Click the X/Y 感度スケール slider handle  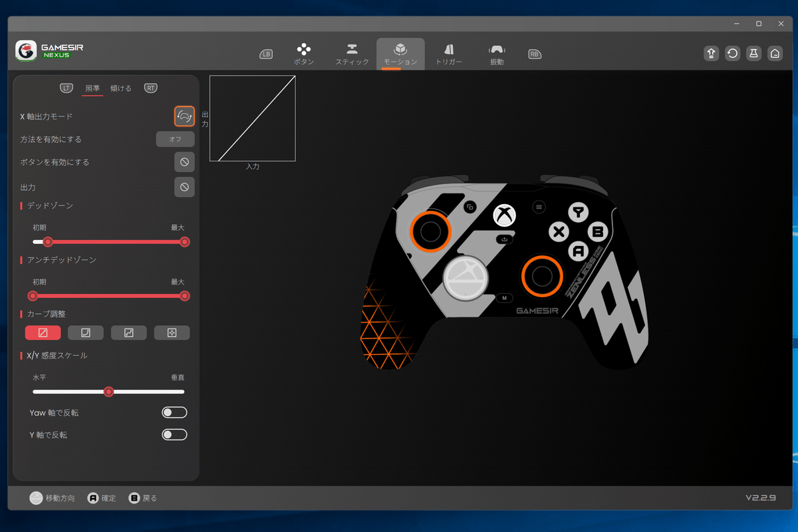[x=109, y=392]
